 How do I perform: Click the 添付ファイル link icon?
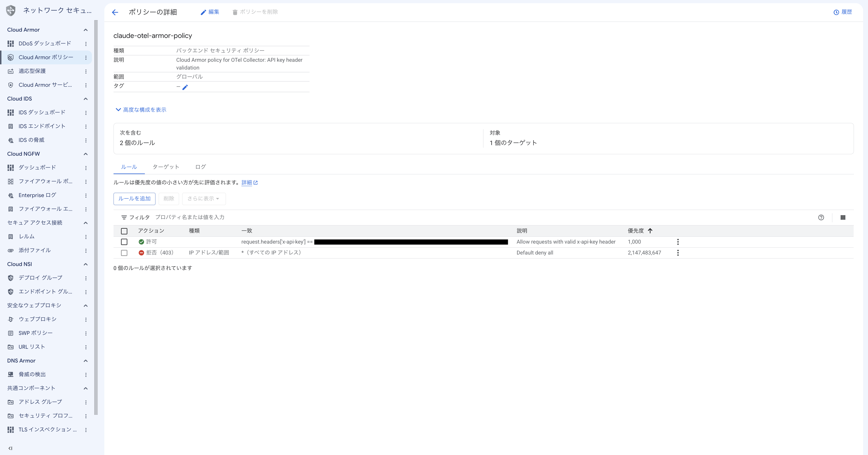11,250
